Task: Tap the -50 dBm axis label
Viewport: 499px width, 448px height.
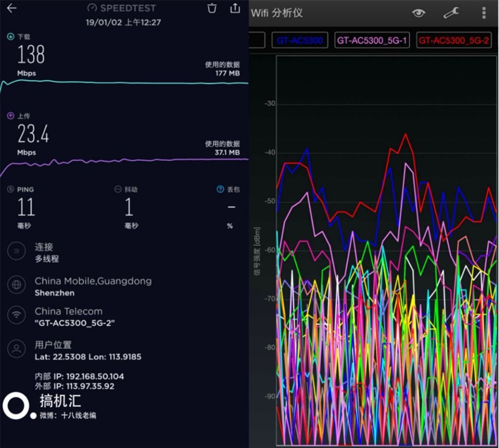Action: 270,201
